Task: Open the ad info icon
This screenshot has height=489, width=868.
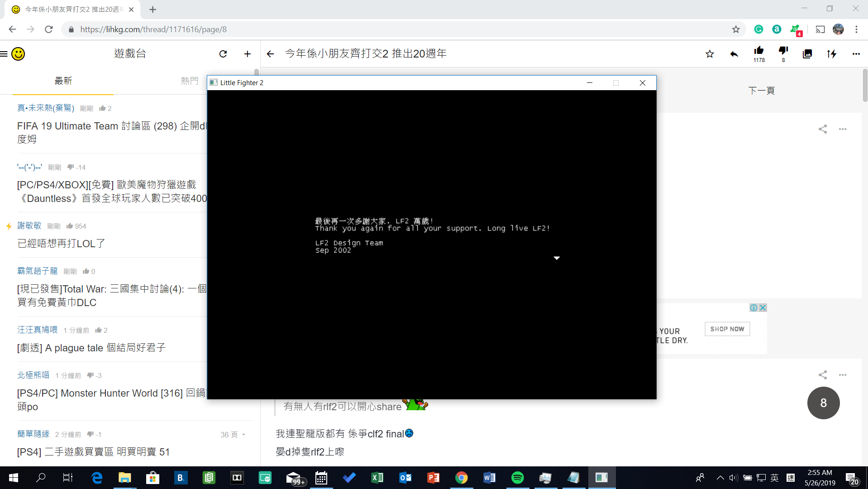Action: (754, 308)
